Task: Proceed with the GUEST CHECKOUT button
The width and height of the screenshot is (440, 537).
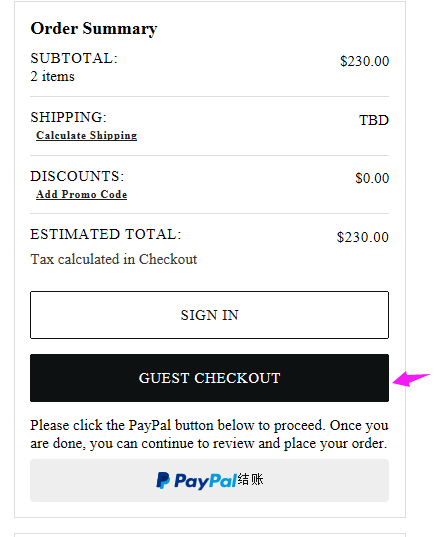Action: [x=210, y=378]
